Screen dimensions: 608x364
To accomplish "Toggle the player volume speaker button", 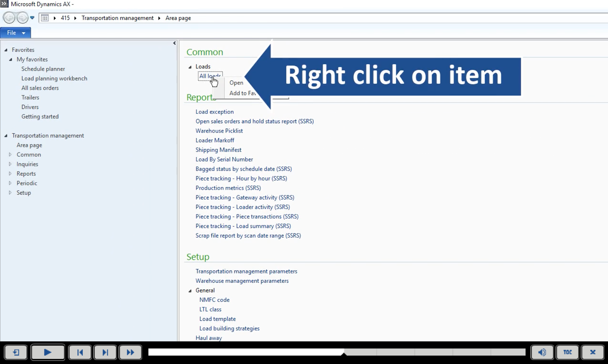I will coord(542,352).
